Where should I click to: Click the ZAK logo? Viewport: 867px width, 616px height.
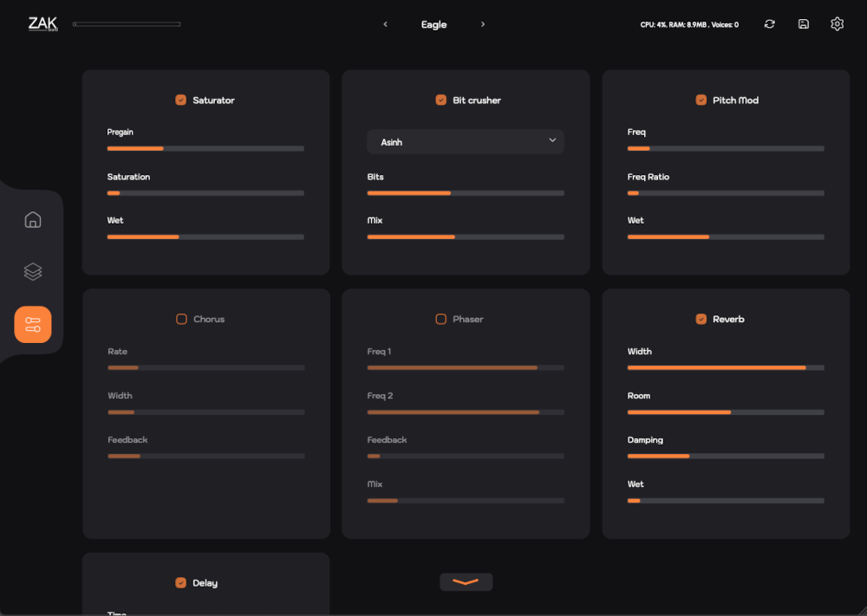41,23
